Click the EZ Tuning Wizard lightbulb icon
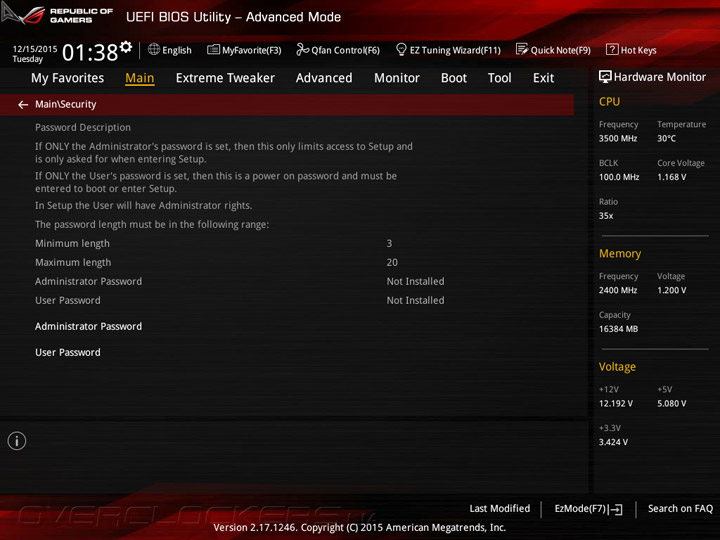Screen dimensions: 720x540 click(x=401, y=49)
